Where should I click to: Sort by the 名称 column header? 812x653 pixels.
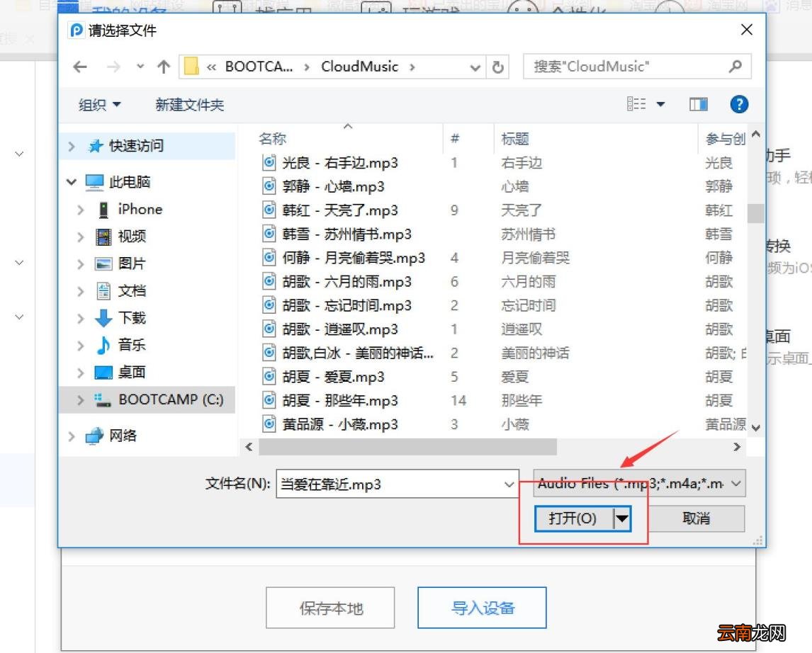272,139
